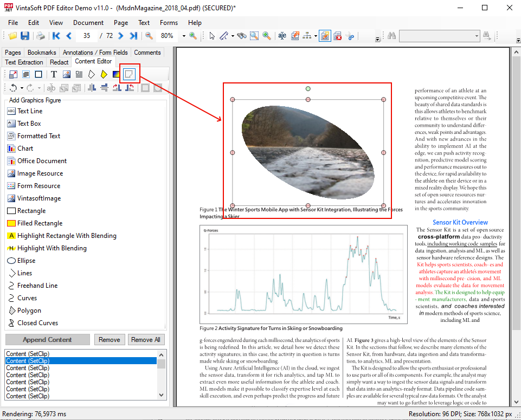Click the remove content icon with red X
Screen dimensions: 521x420
click(x=337, y=36)
